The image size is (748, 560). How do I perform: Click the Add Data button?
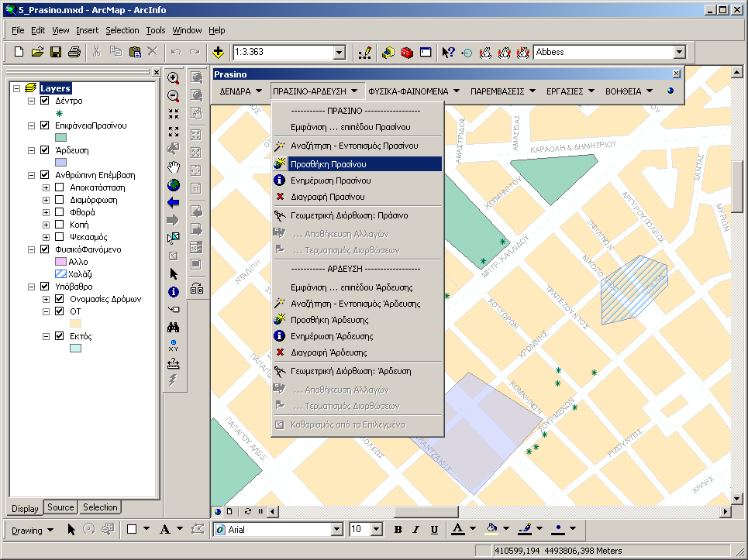pos(218,52)
